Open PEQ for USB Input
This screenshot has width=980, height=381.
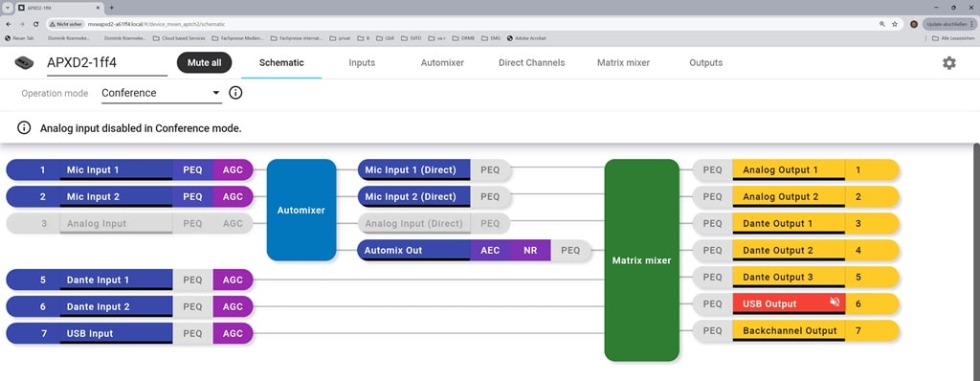tap(192, 333)
